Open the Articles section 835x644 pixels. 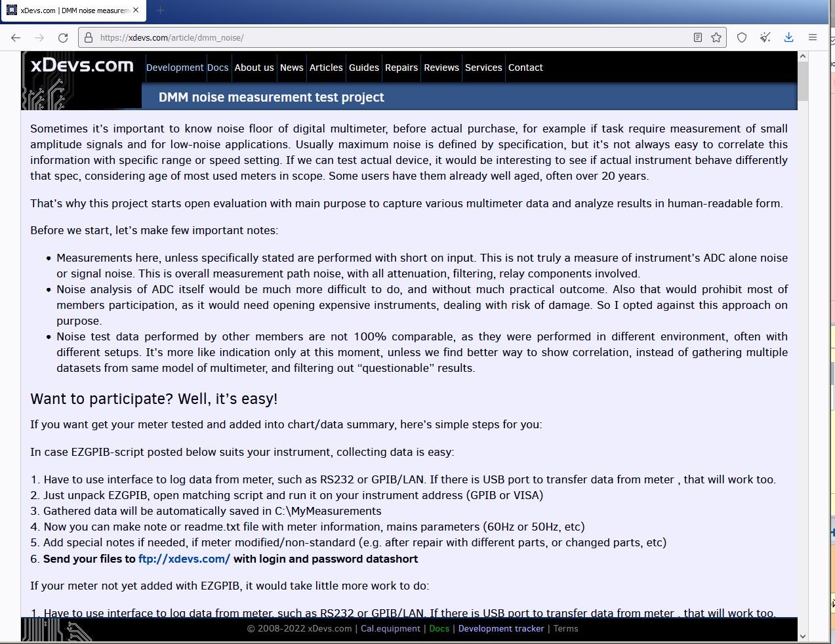(x=326, y=68)
